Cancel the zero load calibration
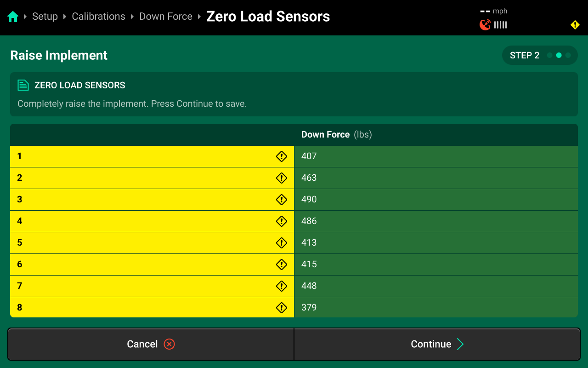The image size is (588, 368). pyautogui.click(x=151, y=344)
